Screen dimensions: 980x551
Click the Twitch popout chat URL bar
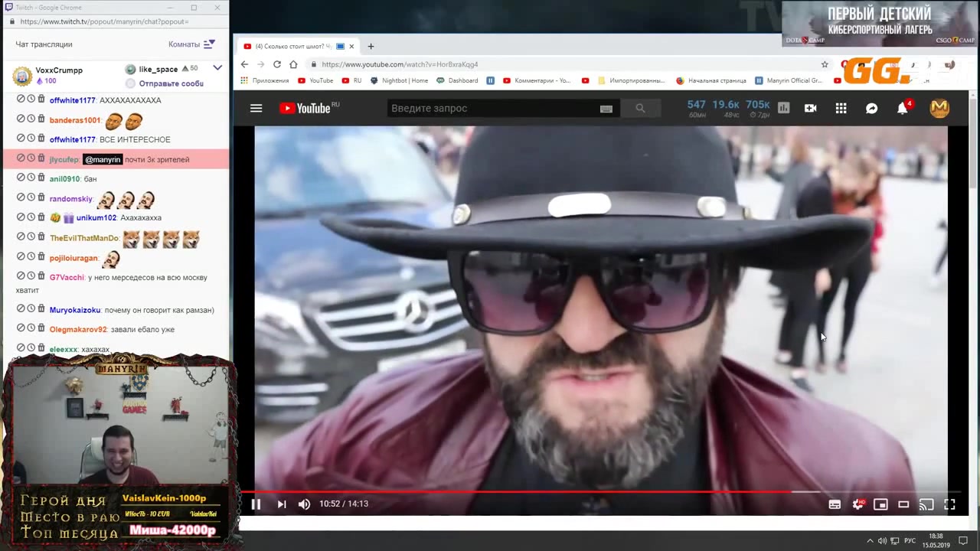115,22
